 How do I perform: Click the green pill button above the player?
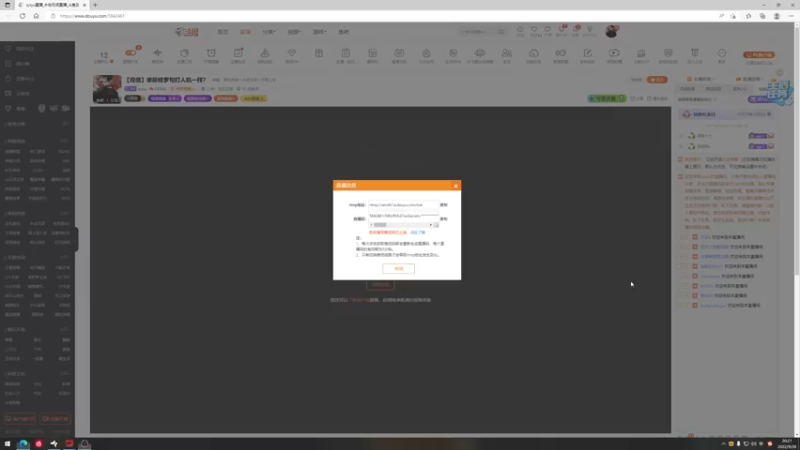607,98
